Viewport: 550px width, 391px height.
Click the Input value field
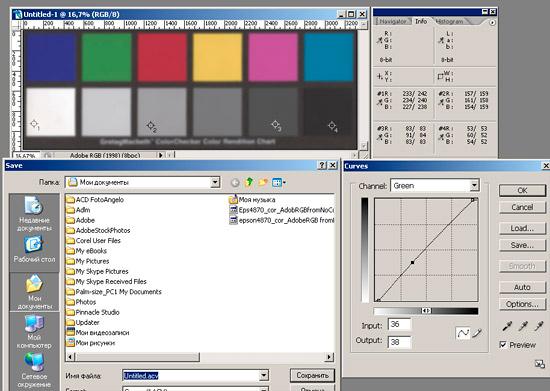click(400, 324)
